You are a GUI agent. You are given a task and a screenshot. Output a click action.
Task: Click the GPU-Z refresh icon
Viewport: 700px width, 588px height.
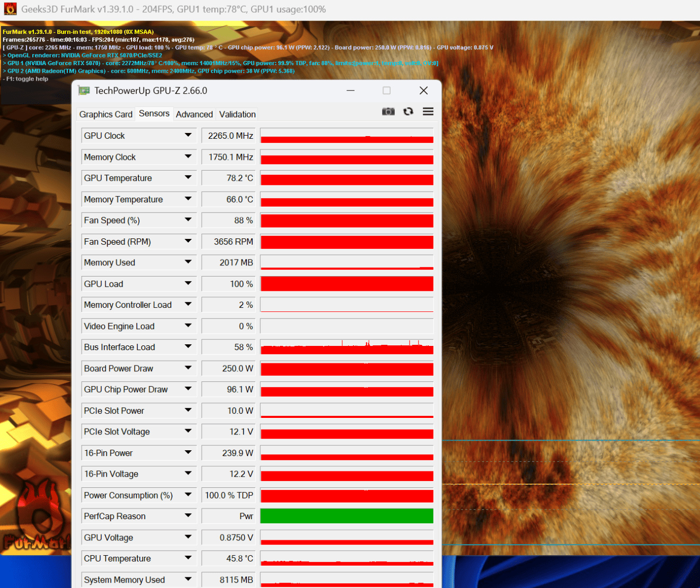(408, 111)
